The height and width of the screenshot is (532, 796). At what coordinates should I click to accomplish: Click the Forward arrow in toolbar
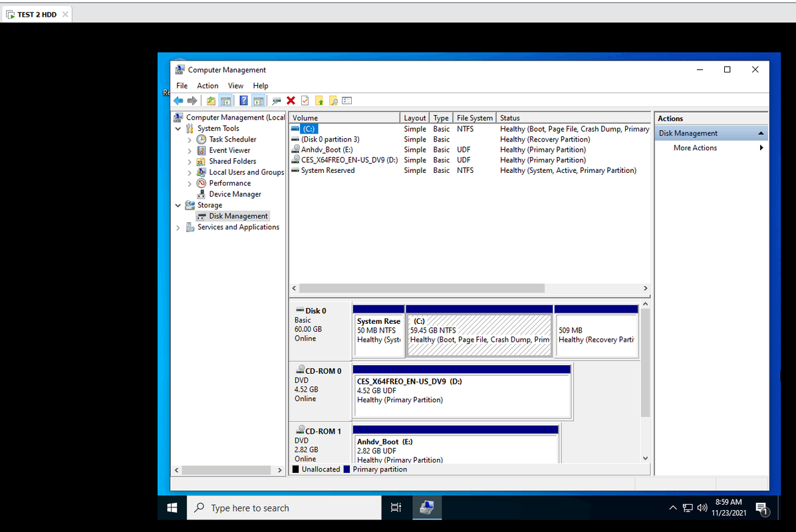[x=192, y=100]
